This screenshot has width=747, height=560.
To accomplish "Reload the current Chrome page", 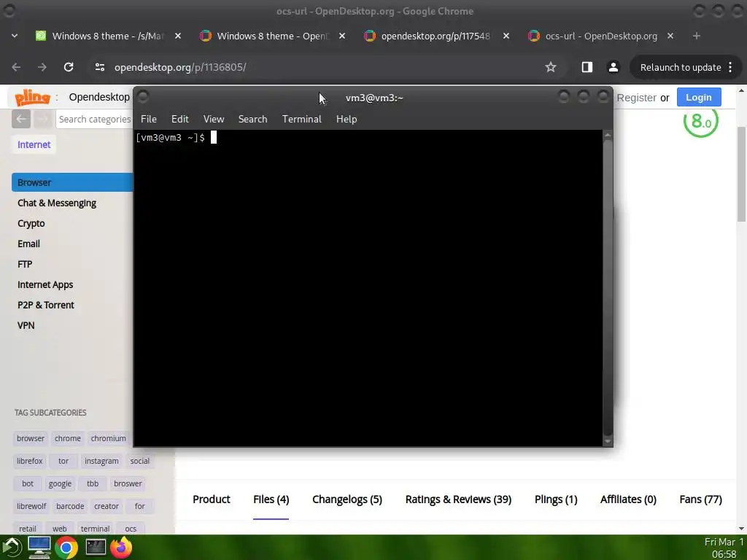I will pyautogui.click(x=69, y=67).
